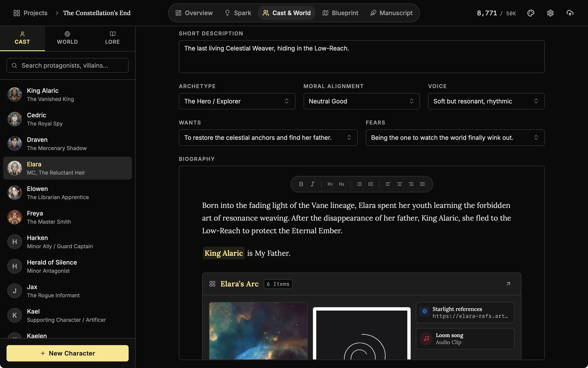Select Cedric in the cast list
588x368 pixels.
(67, 119)
